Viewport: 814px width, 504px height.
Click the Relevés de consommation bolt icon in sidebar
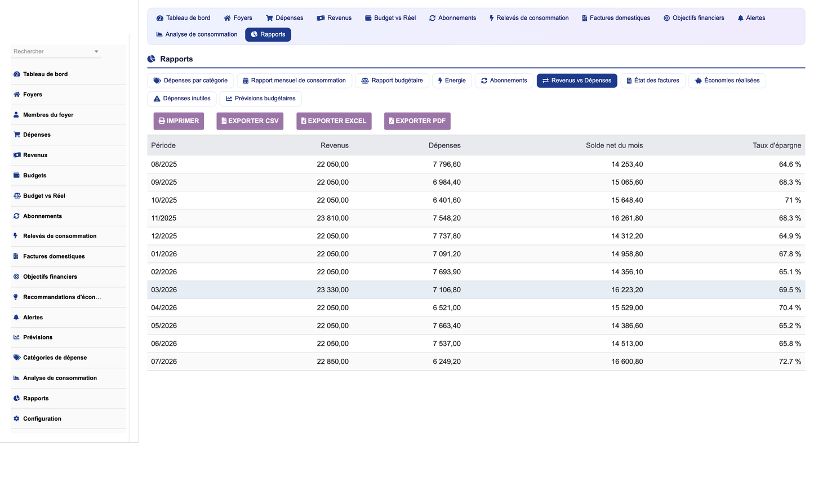pyautogui.click(x=16, y=236)
